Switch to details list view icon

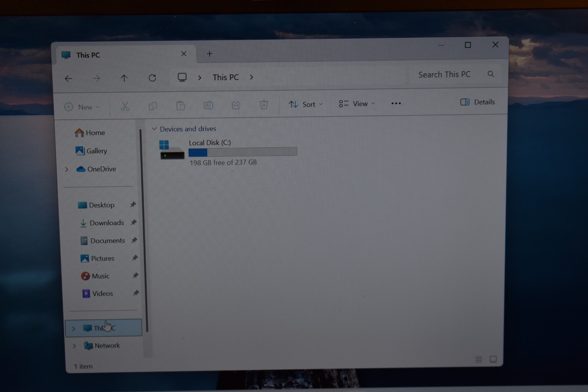pos(478,359)
